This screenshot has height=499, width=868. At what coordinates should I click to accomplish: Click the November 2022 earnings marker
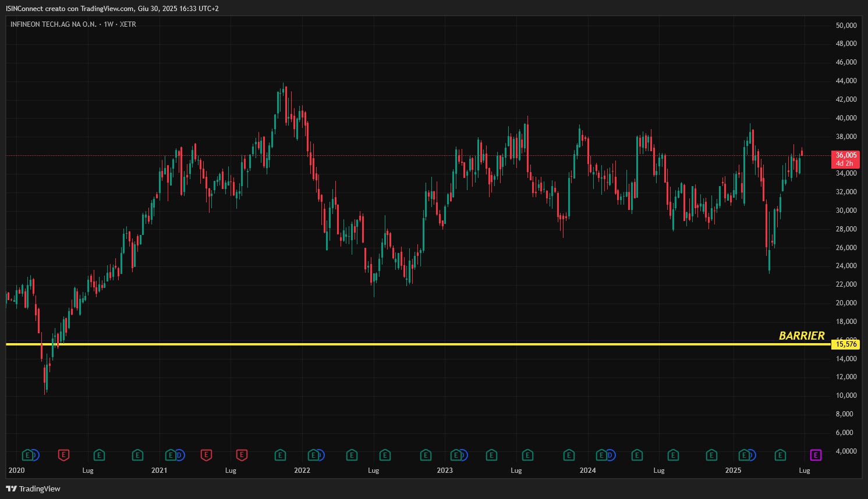[426, 455]
